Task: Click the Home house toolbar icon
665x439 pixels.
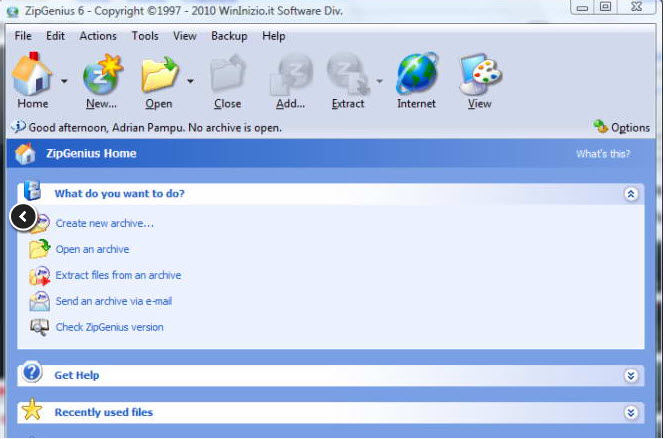Action: [x=32, y=75]
